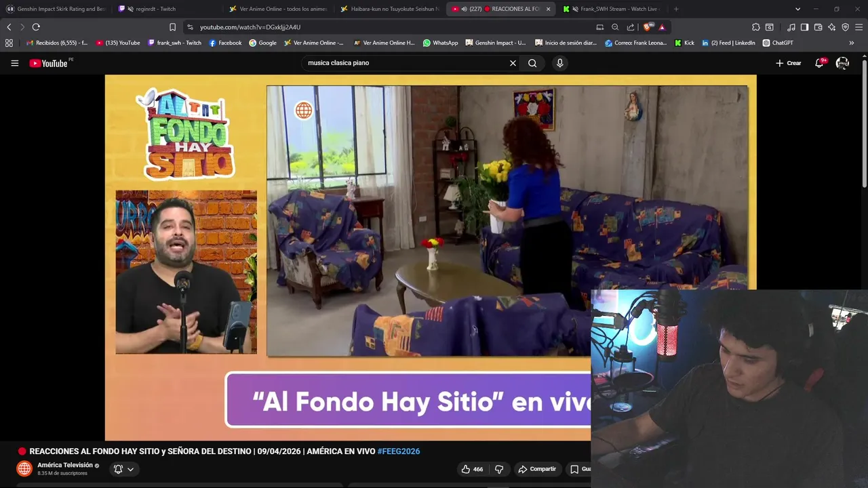Screen dimensions: 868x488
Task: Open the bookmarks apps grid icon
Action: point(9,43)
